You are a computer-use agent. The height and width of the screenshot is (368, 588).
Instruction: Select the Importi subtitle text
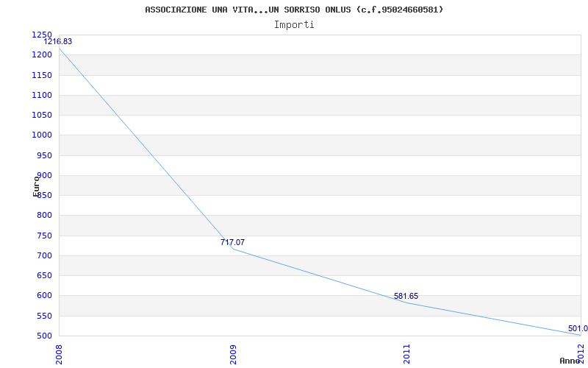pos(294,25)
